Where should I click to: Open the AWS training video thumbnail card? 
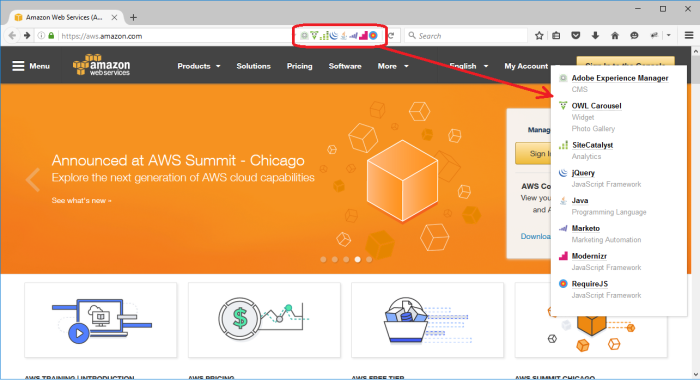pyautogui.click(x=101, y=320)
